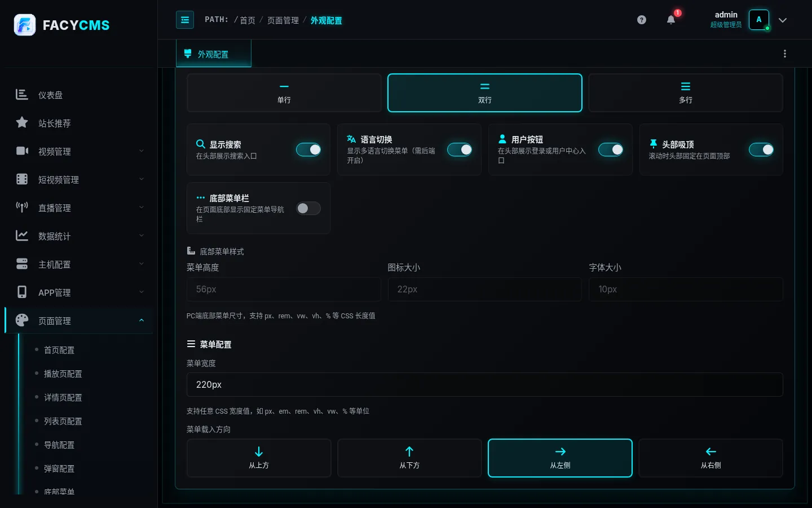The image size is (812, 508).
Task: Expand the 视频管理 submenu chevron
Action: coord(142,151)
